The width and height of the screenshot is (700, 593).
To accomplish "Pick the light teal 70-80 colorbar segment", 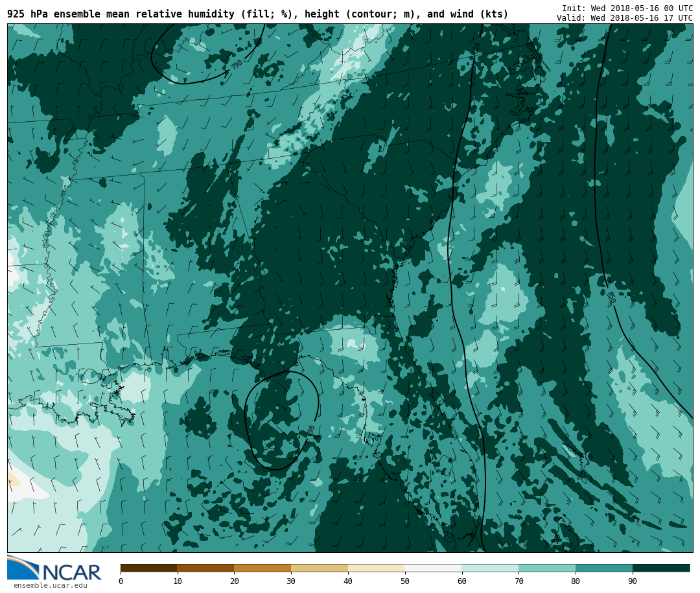I will pyautogui.click(x=547, y=568).
